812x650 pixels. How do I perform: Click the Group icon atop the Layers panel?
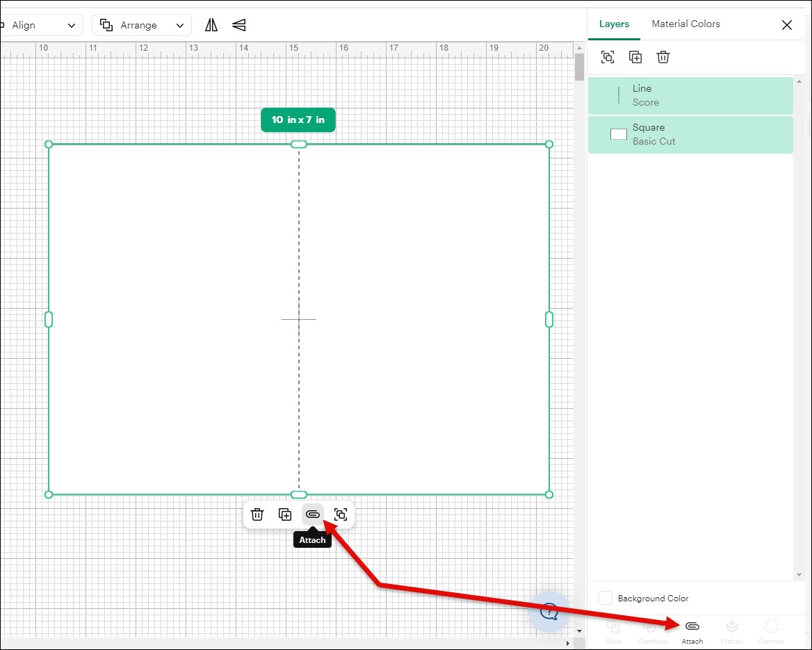click(608, 57)
